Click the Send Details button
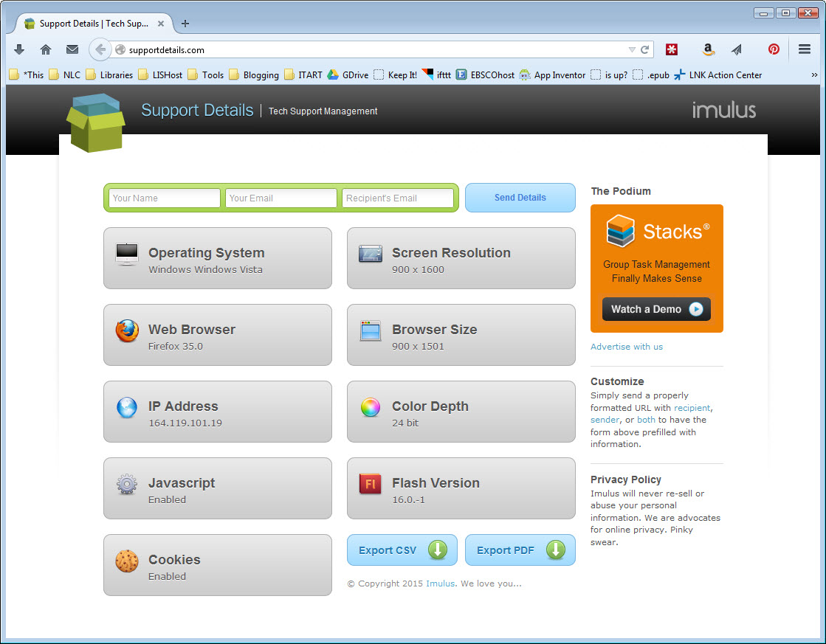 [520, 198]
